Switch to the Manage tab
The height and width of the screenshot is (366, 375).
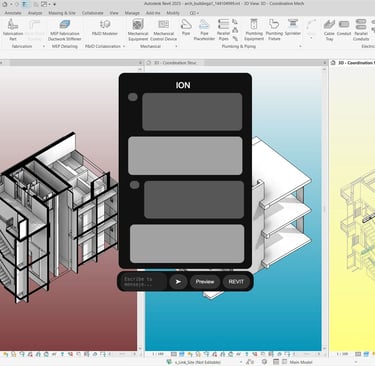(132, 13)
